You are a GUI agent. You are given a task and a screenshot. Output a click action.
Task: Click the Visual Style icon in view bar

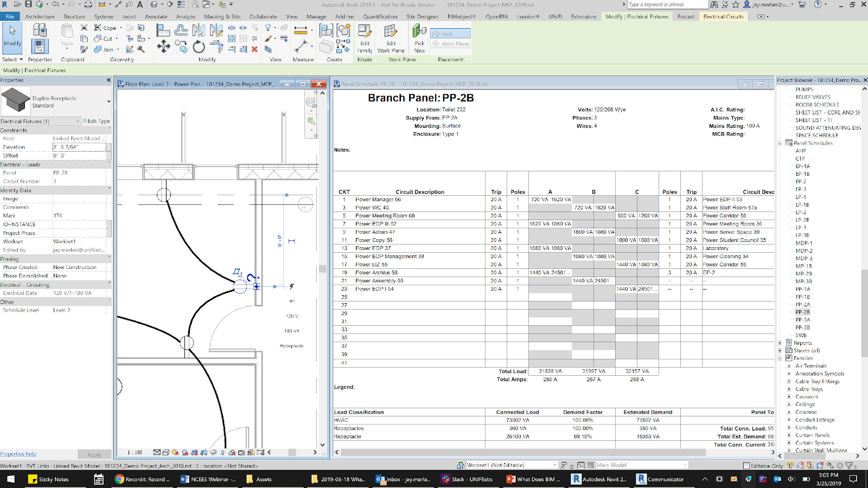tap(165, 452)
